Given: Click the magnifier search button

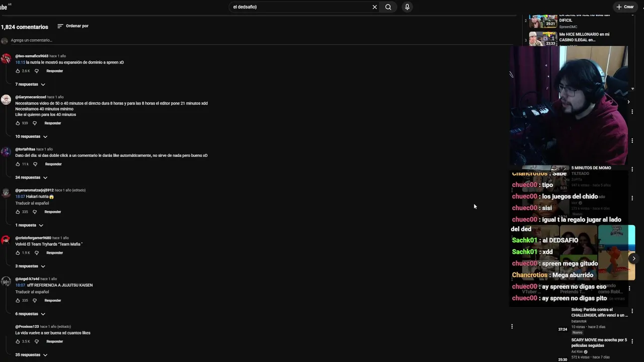Looking at the screenshot, I should [x=388, y=7].
